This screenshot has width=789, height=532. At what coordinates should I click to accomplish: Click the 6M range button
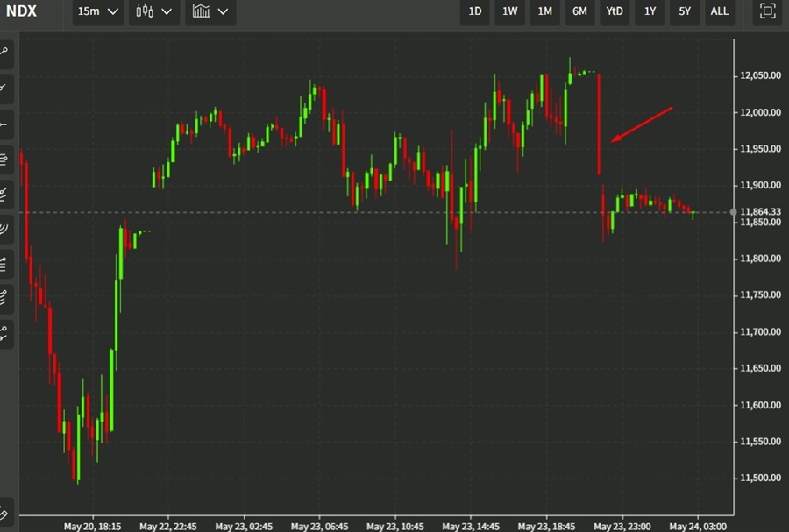(579, 12)
